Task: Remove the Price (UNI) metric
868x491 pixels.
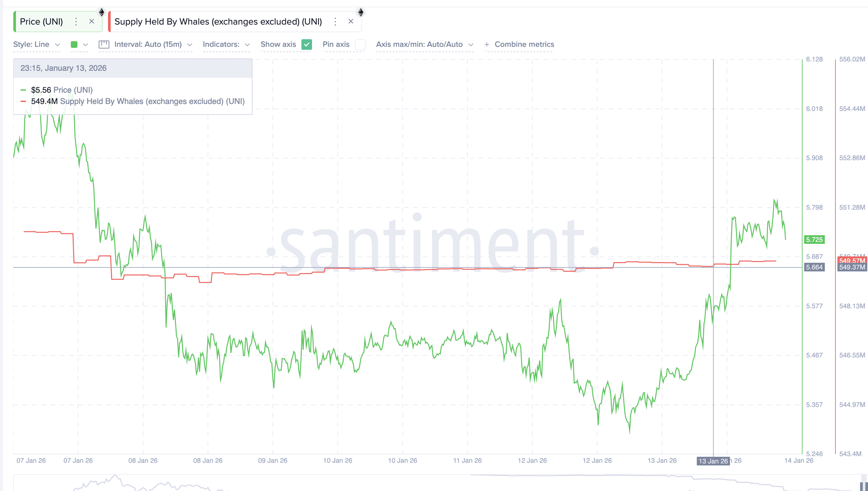Action: coord(91,22)
